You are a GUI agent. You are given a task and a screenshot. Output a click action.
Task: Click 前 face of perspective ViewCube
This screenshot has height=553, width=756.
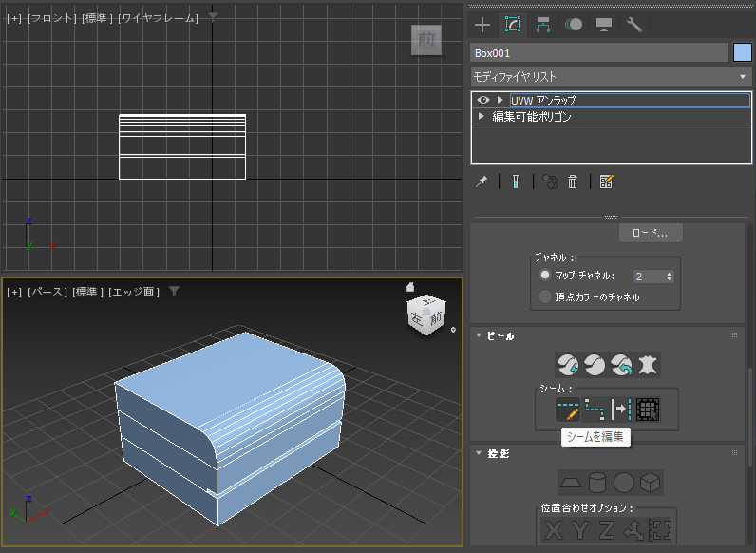click(x=436, y=317)
